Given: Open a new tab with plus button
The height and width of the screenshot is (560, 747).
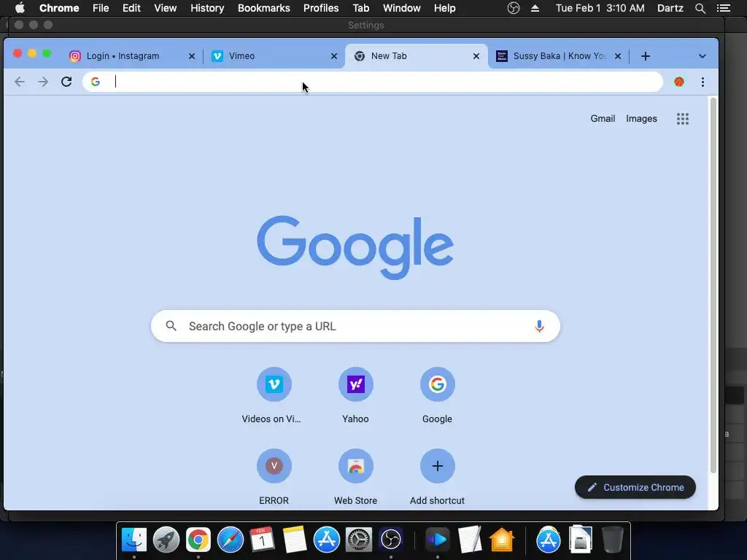Looking at the screenshot, I should (x=646, y=56).
